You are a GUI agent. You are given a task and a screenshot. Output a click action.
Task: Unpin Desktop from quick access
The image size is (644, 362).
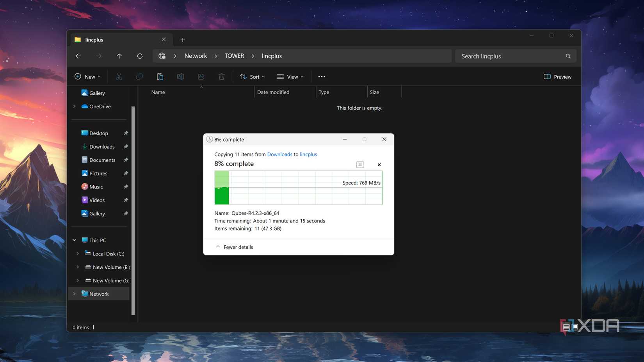tap(126, 133)
